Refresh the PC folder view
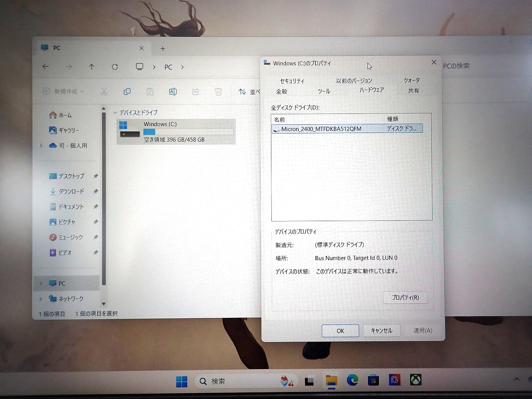Screen dimensions: 532x399 (115, 66)
